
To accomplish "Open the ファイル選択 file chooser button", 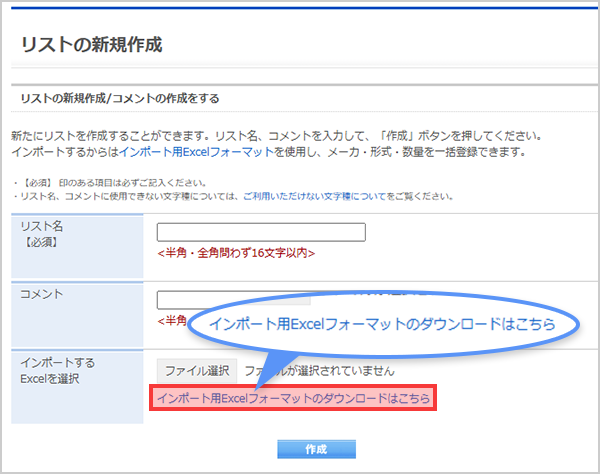I will pos(197,371).
